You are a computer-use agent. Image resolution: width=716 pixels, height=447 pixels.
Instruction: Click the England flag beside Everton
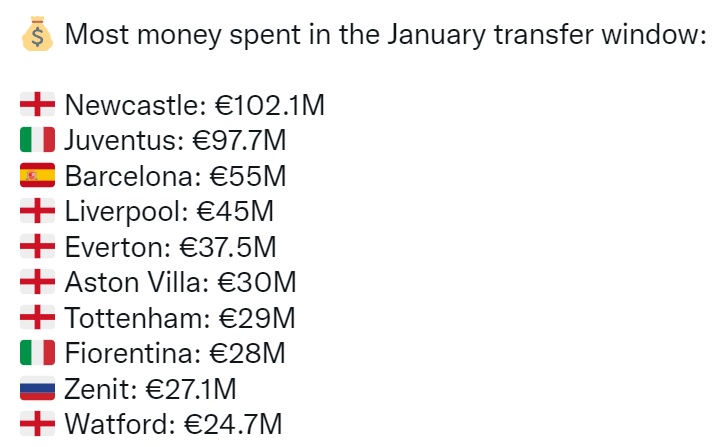[37, 246]
